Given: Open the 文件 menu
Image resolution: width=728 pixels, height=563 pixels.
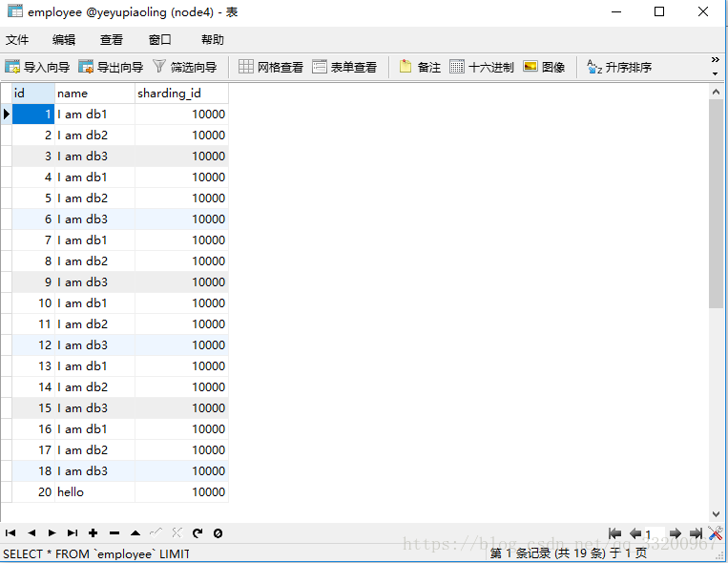Looking at the screenshot, I should 17,39.
